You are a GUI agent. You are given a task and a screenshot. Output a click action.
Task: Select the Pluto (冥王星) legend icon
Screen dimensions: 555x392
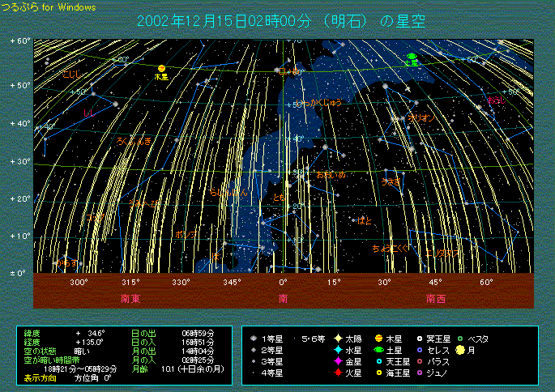click(x=419, y=339)
